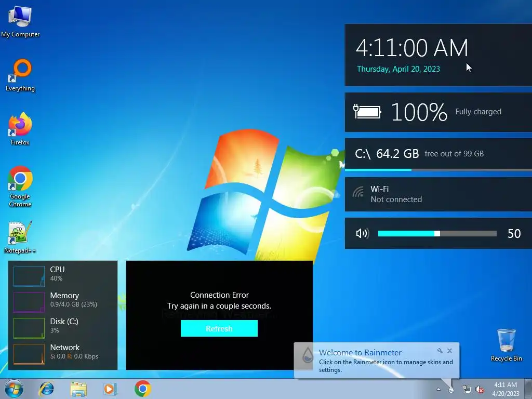
Task: Click the Rainmeter tray icon
Action: (x=451, y=390)
